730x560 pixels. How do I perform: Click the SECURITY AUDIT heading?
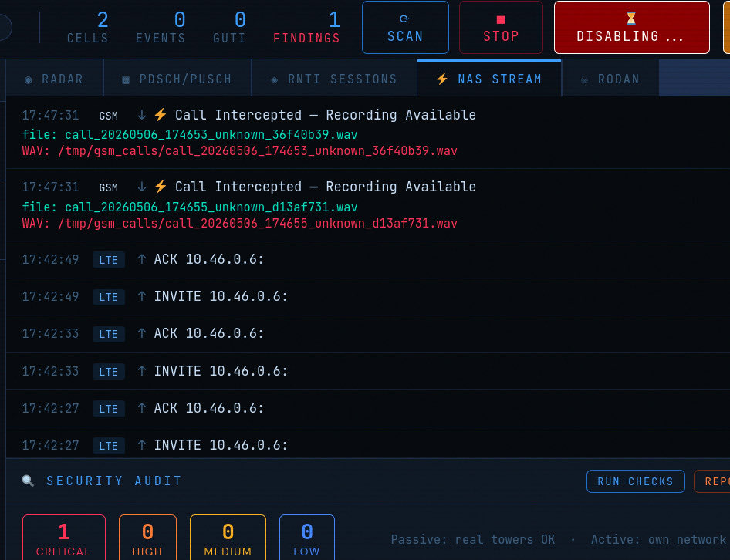[114, 481]
